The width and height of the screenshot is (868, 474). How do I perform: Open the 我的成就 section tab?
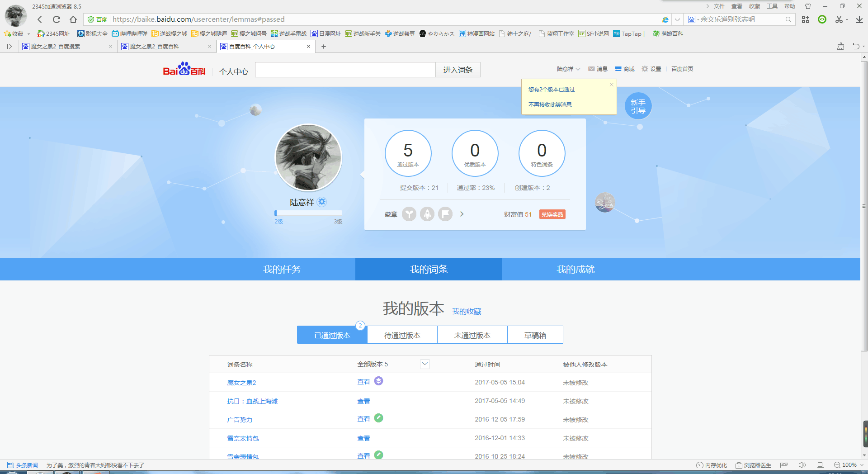[x=576, y=269]
